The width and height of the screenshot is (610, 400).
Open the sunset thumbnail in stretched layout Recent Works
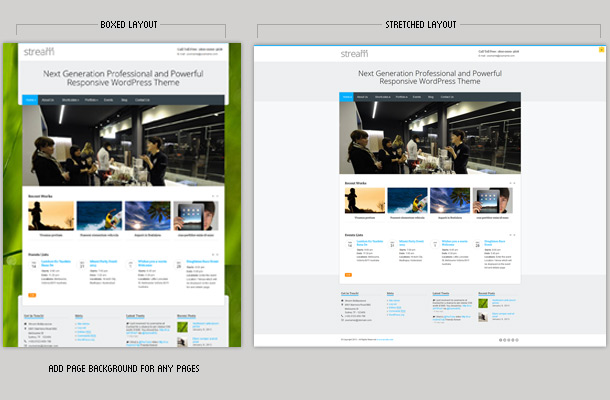point(364,200)
